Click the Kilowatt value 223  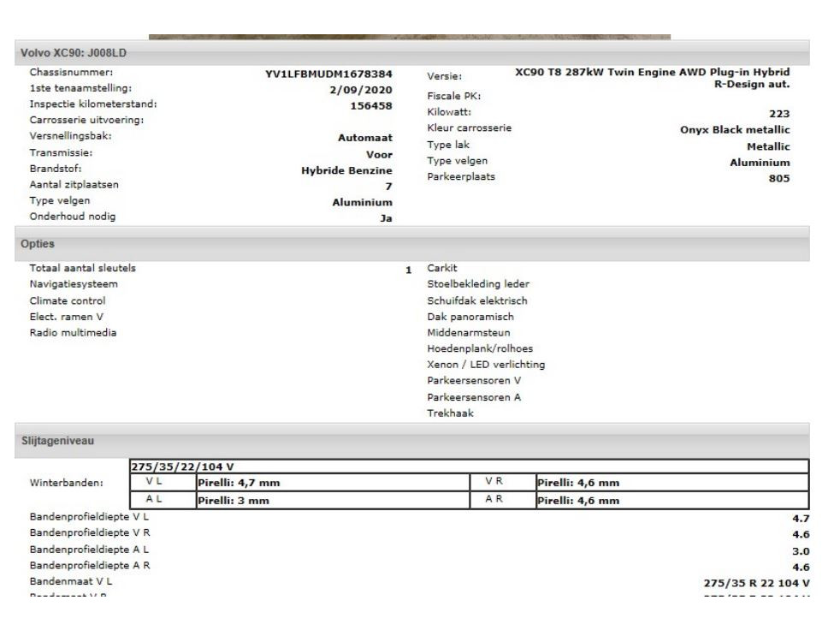click(779, 114)
